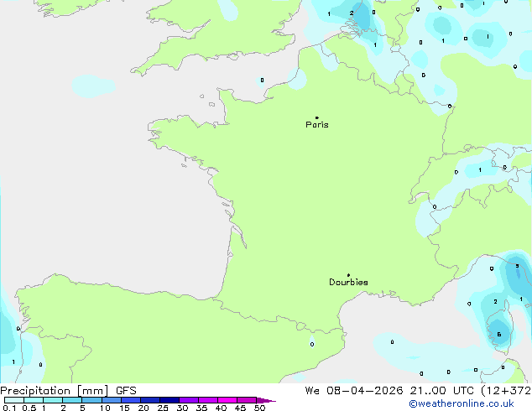
Task: Click the '50' legend scale label
Action: point(259,408)
